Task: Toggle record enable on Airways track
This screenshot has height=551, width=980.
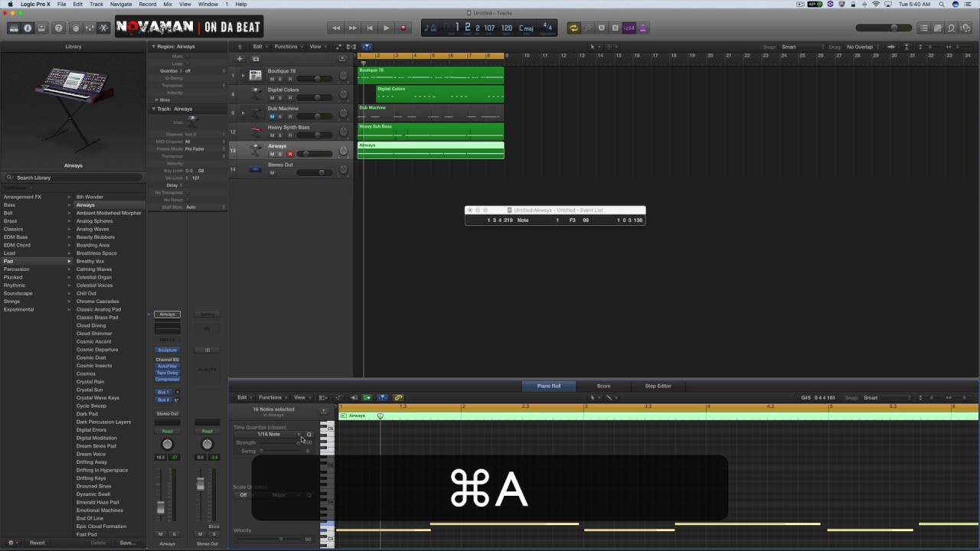Action: coord(289,154)
